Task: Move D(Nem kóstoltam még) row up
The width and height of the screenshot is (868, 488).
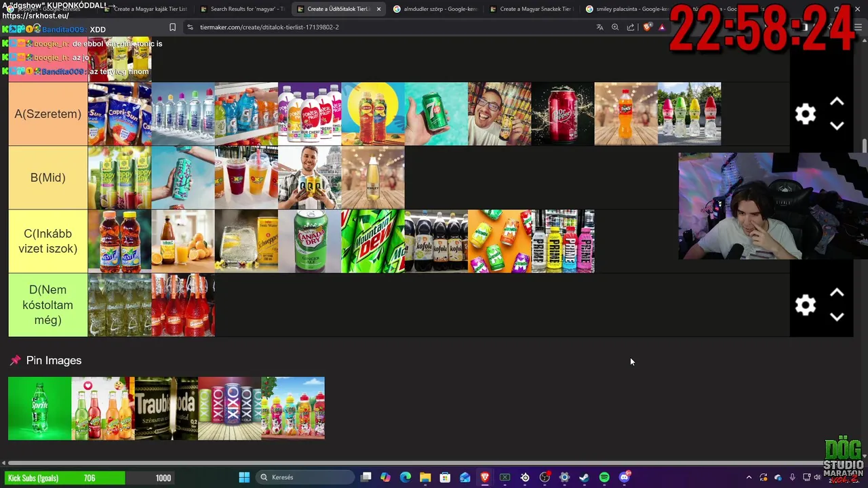Action: click(x=837, y=293)
